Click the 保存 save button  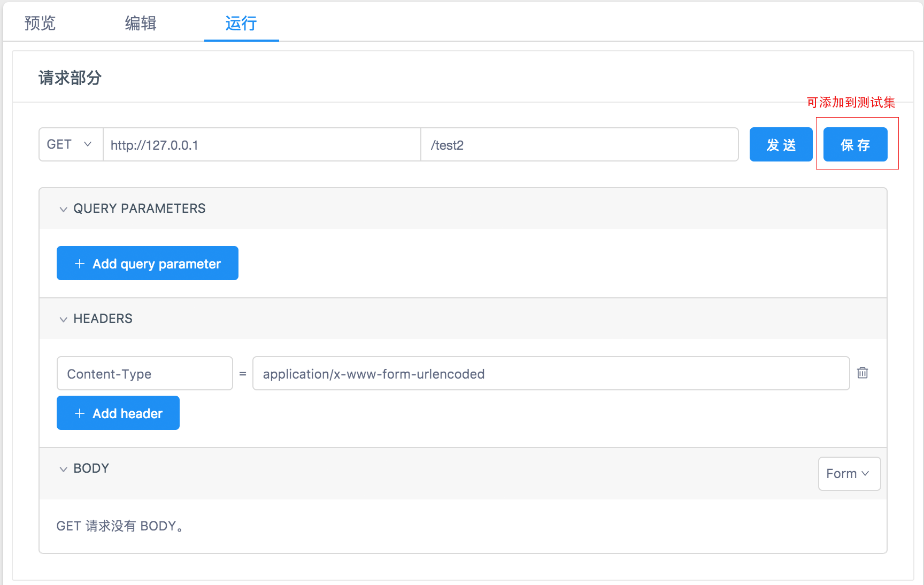tap(856, 144)
